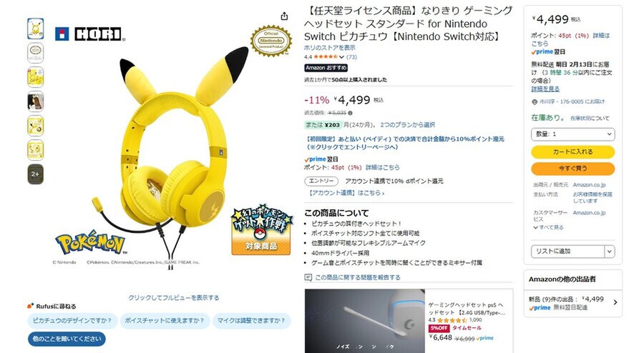Click カートに入れる button

pos(573,151)
